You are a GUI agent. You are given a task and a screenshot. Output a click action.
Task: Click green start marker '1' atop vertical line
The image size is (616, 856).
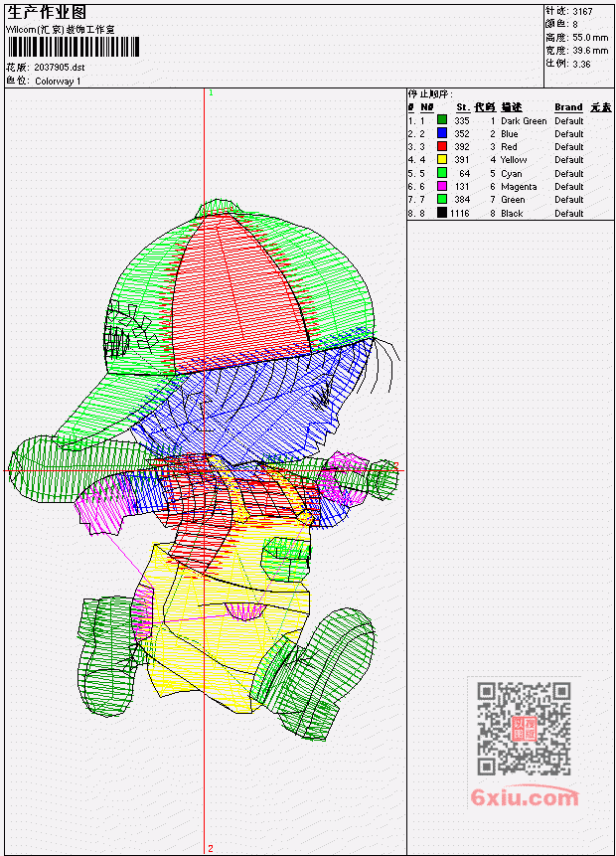click(x=211, y=93)
